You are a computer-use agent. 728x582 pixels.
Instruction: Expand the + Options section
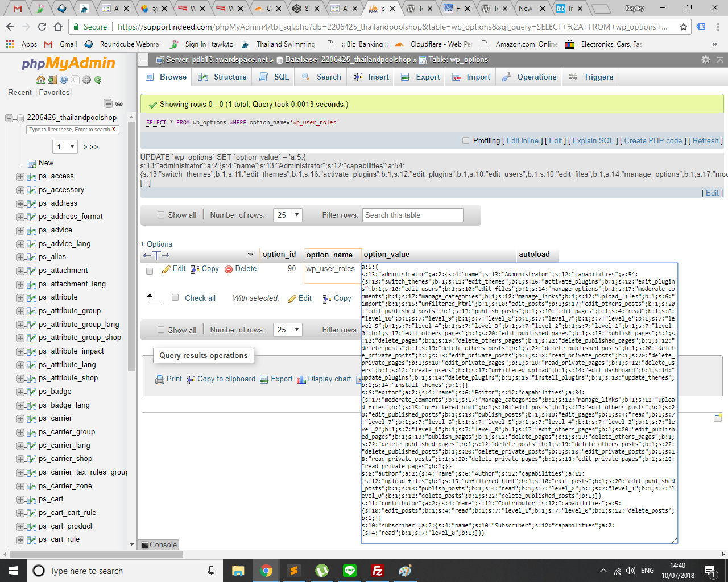click(156, 244)
